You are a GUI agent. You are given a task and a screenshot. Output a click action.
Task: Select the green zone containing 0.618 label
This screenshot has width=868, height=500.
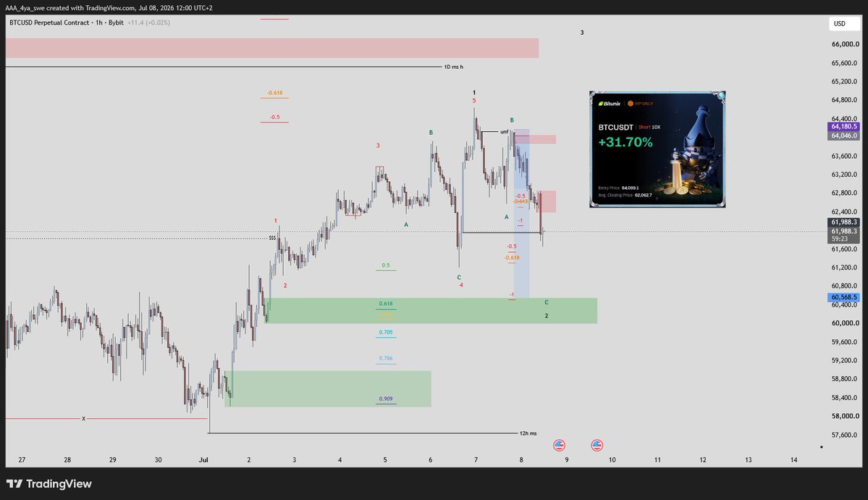pyautogui.click(x=431, y=311)
